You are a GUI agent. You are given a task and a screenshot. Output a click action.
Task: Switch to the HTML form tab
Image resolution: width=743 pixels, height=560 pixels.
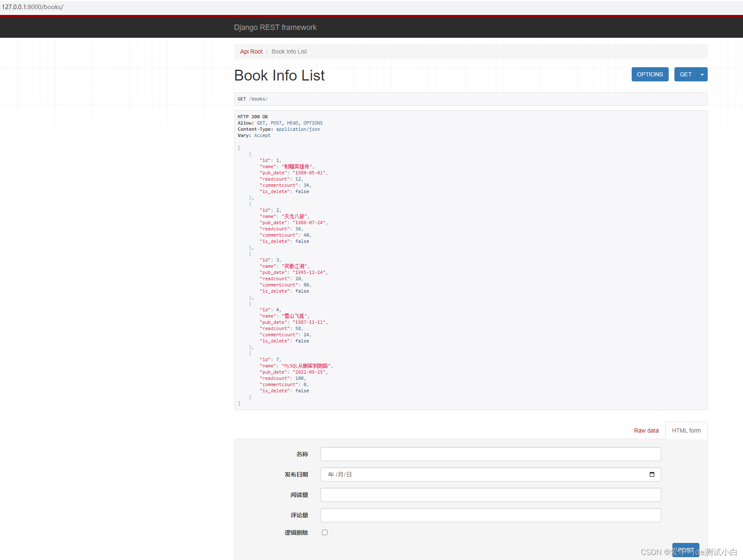pyautogui.click(x=686, y=430)
